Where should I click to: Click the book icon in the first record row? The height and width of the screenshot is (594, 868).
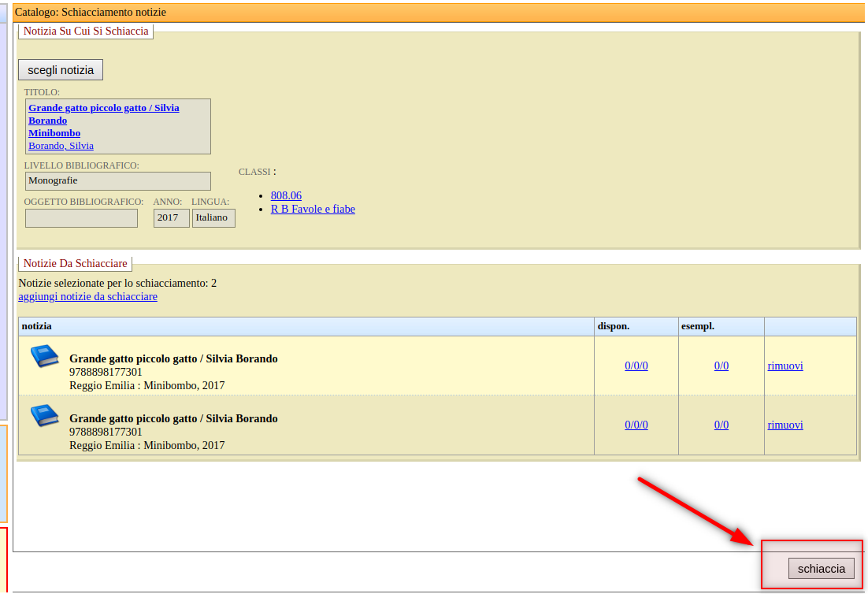(45, 356)
